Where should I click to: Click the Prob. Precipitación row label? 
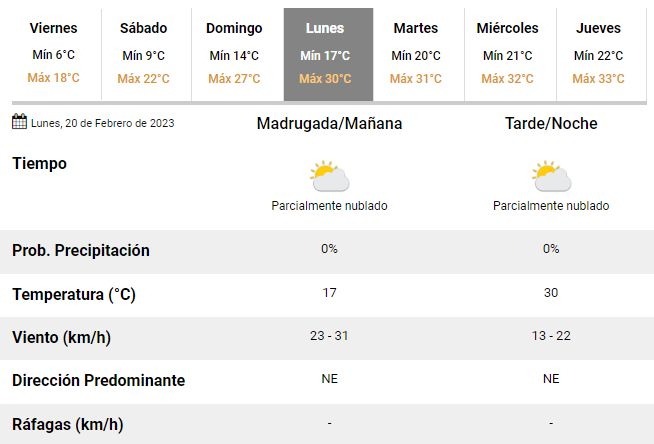tap(81, 250)
